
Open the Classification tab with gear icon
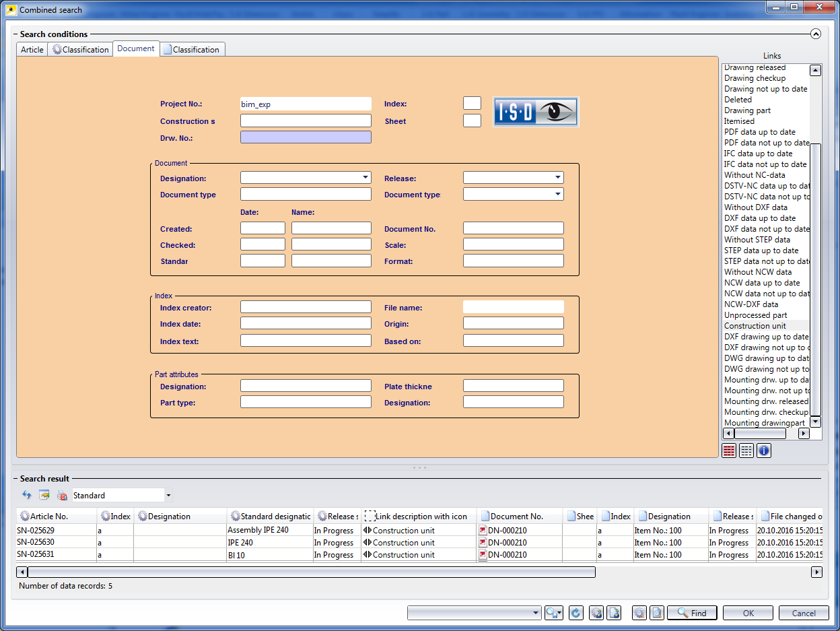pos(80,50)
